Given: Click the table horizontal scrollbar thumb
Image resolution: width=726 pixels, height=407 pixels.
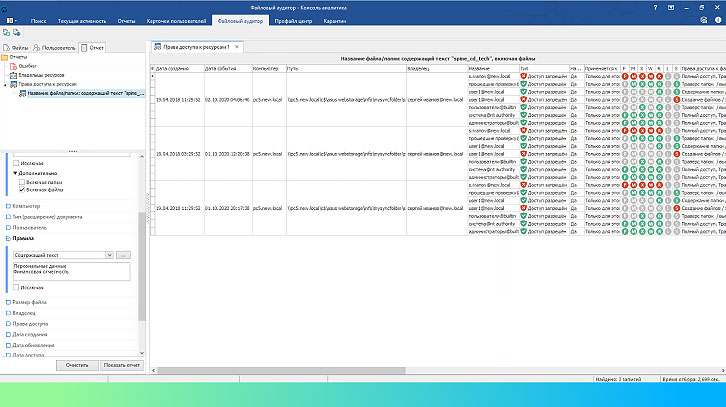Looking at the screenshot, I should [281, 370].
